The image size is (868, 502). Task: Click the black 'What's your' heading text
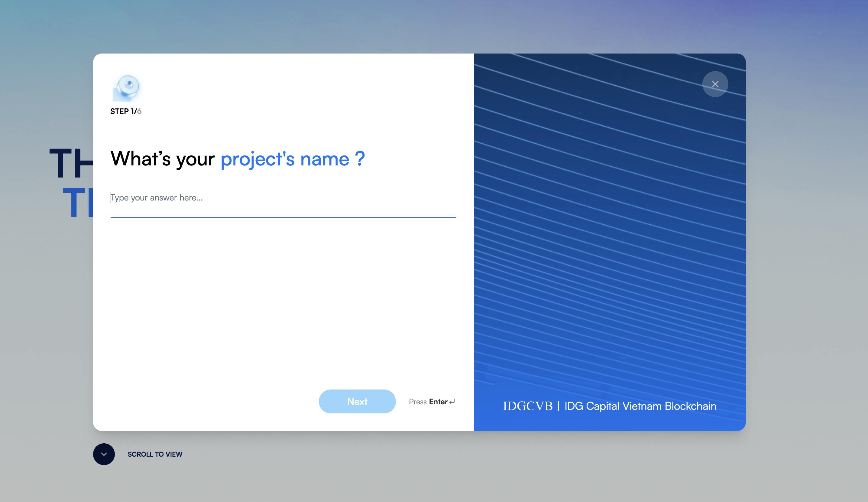pos(163,159)
